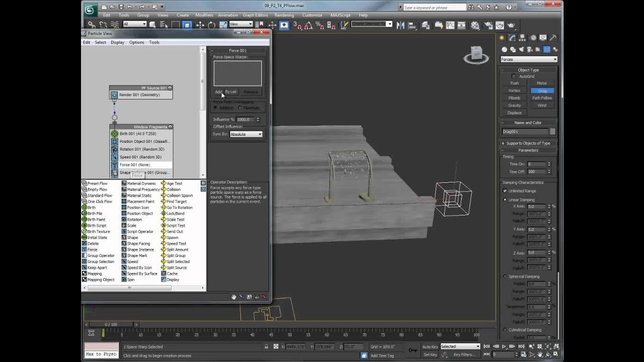Screen dimensions: 644x362
Task: Select the Additive force overlapping option
Action: [215, 108]
